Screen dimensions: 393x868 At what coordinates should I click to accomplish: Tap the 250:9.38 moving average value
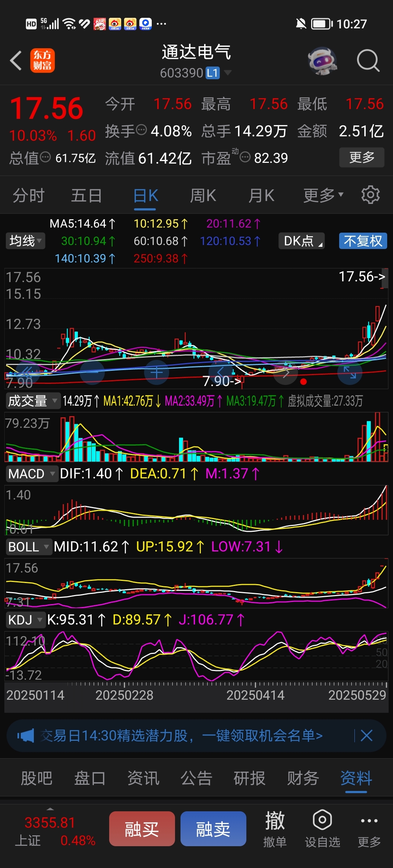click(160, 258)
